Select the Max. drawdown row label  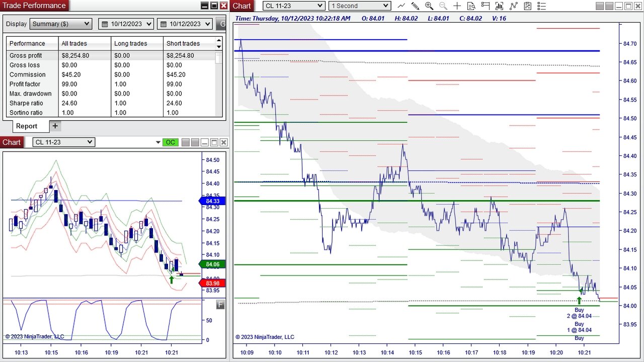[30, 94]
